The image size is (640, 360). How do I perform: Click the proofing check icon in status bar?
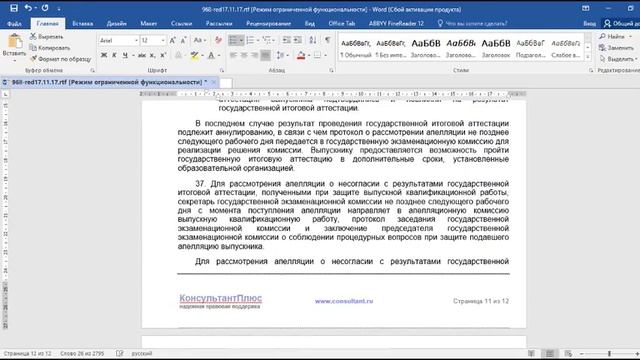point(119,353)
